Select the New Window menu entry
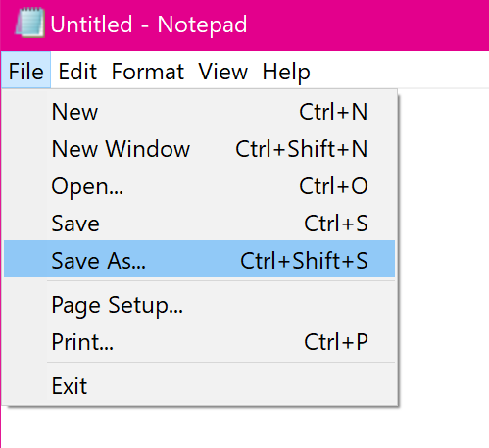Viewport: 489px width, 448px height. [199, 149]
